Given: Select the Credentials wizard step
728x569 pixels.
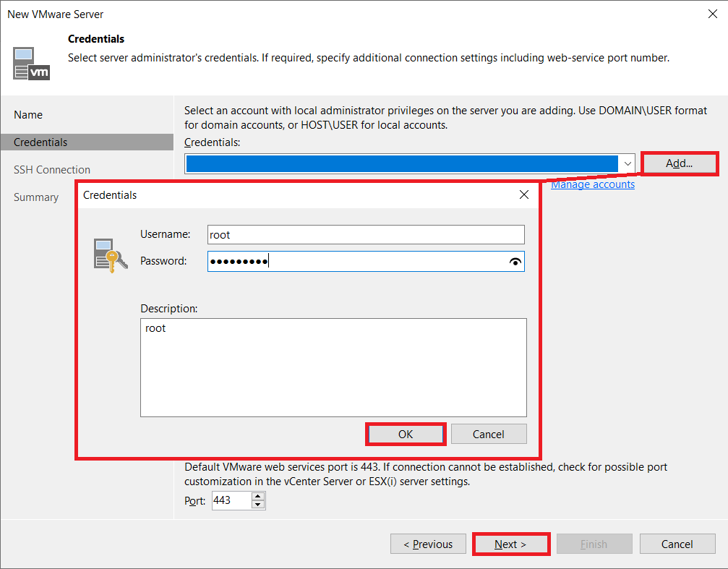Looking at the screenshot, I should (x=40, y=142).
